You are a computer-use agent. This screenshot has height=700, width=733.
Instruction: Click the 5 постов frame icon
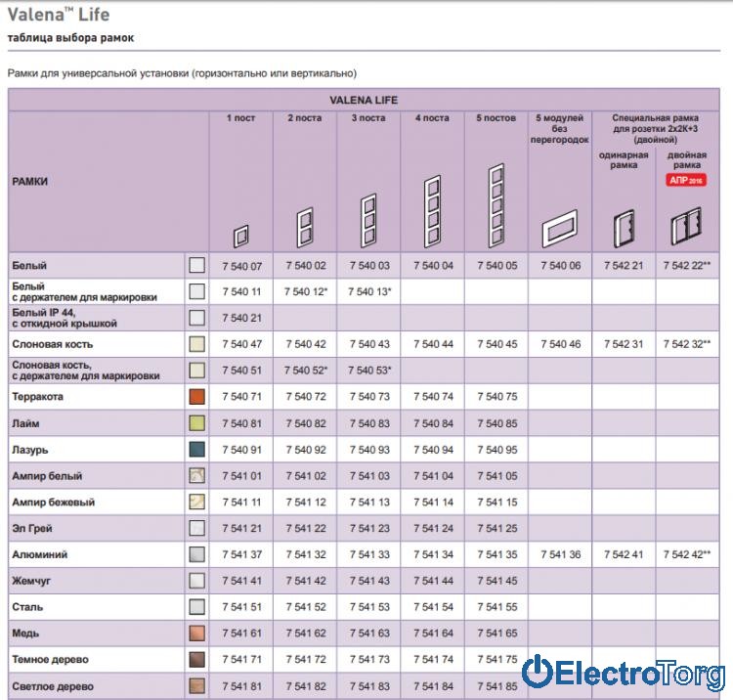click(x=495, y=204)
